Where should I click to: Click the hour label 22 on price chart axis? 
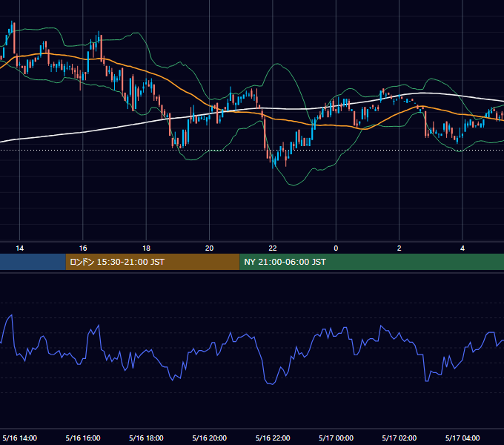[273, 248]
